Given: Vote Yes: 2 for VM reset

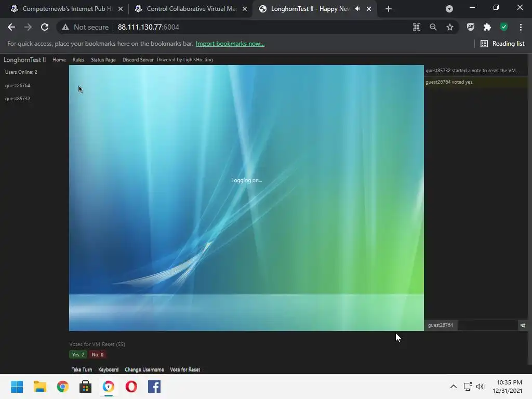Looking at the screenshot, I should [x=78, y=354].
